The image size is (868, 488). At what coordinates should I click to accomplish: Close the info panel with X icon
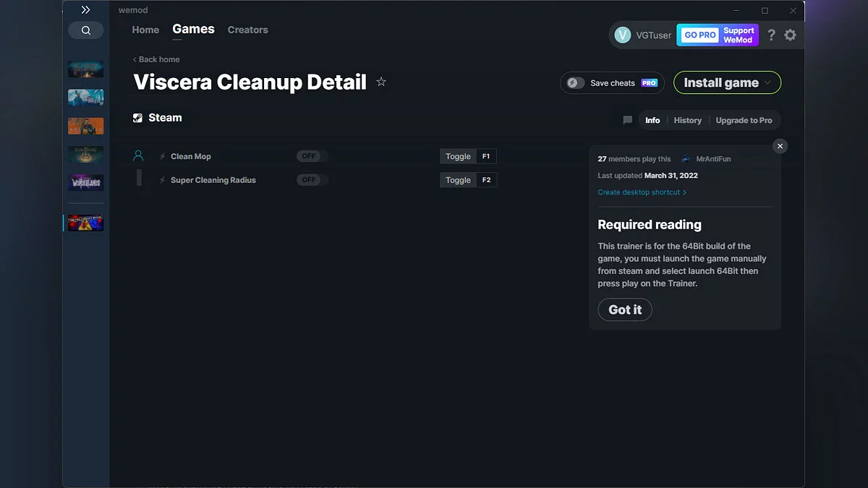pyautogui.click(x=780, y=146)
